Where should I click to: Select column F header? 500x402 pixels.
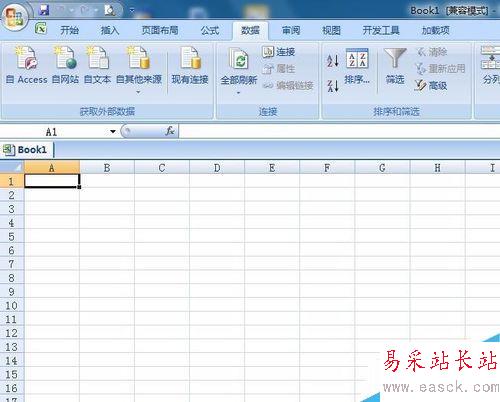coord(327,167)
